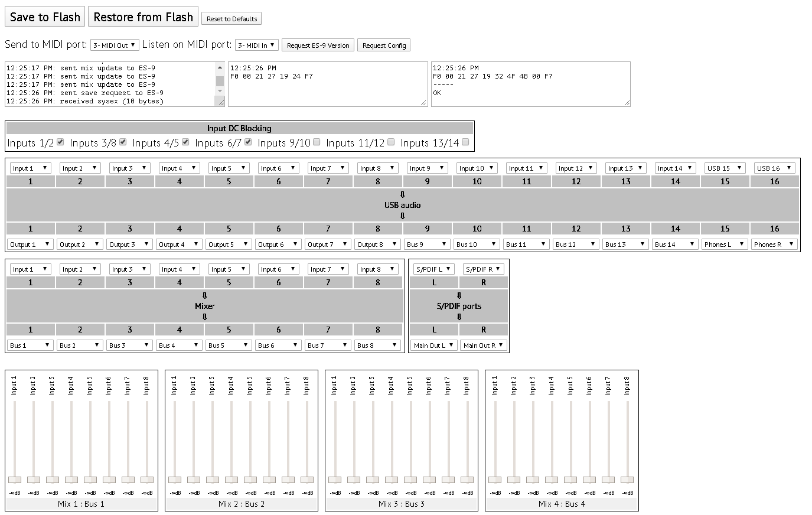Viewport: 812px width, 515px height.
Task: Click Input 8 fader in Mix 1
Action: [147, 480]
